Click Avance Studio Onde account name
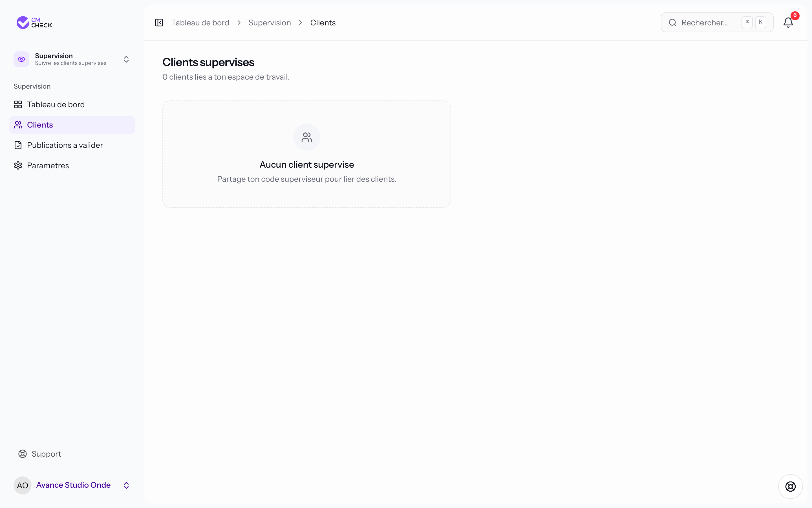 pyautogui.click(x=74, y=485)
